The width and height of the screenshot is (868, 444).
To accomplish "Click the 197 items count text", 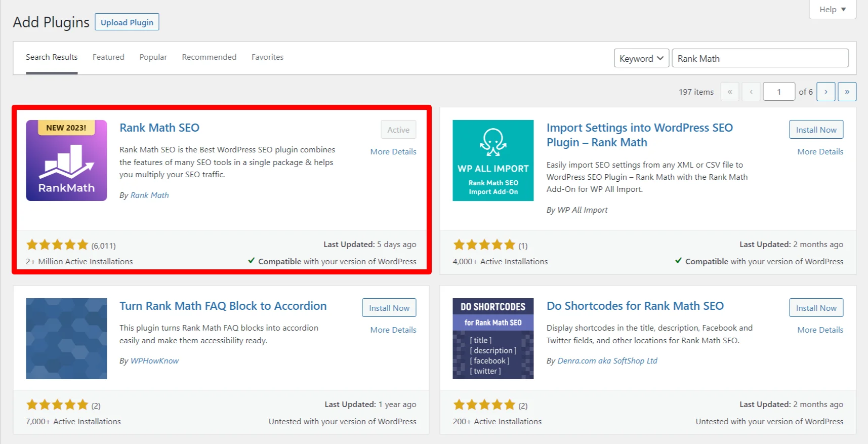I will click(696, 92).
